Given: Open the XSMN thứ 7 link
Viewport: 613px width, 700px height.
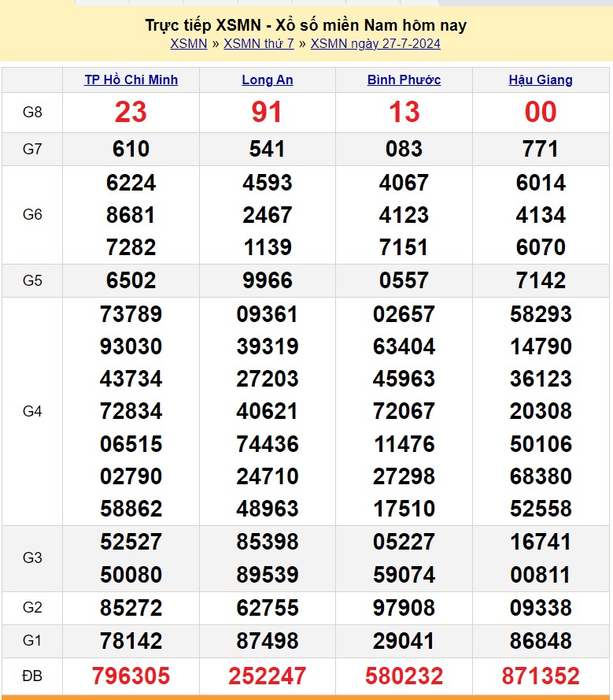Looking at the screenshot, I should point(258,43).
